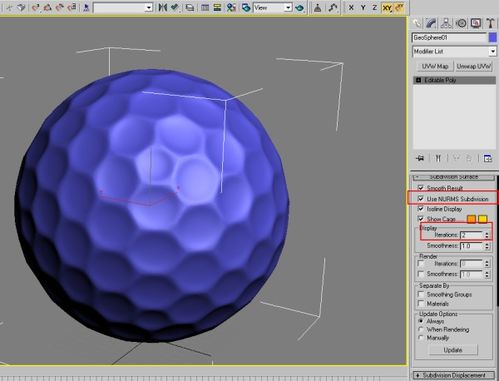
Task: Click the Pin Stack icon
Action: coord(420,158)
